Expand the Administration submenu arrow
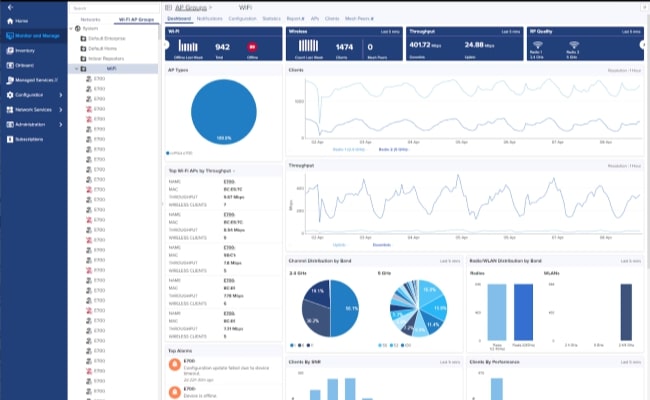Screen dimensions: 650x400 (61, 124)
